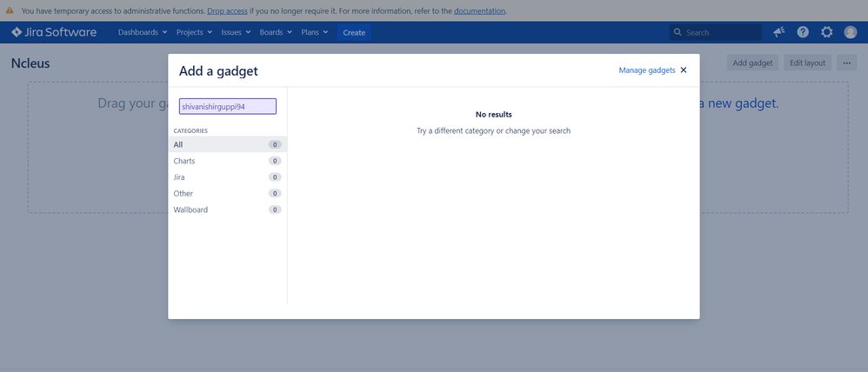This screenshot has height=372, width=868.
Task: Open the help question mark icon
Action: tap(803, 32)
